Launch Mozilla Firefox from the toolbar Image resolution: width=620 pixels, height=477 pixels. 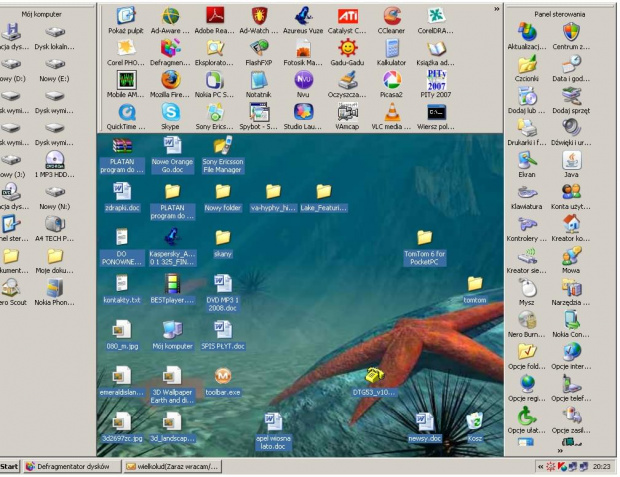pyautogui.click(x=170, y=85)
